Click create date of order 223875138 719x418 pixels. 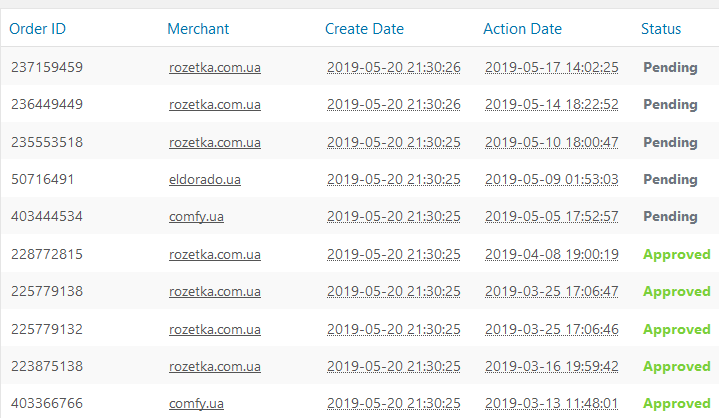point(393,366)
